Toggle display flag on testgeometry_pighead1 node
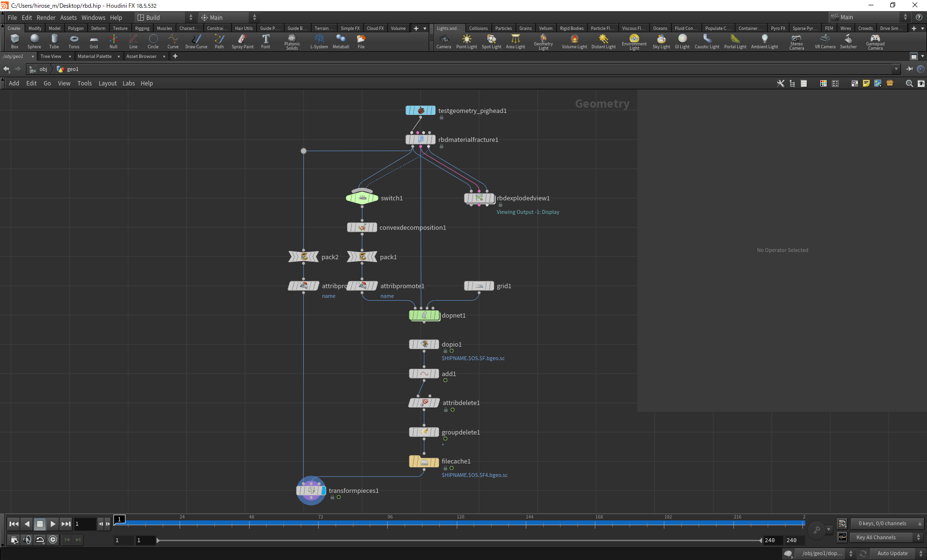The width and height of the screenshot is (927, 560). 433,111
